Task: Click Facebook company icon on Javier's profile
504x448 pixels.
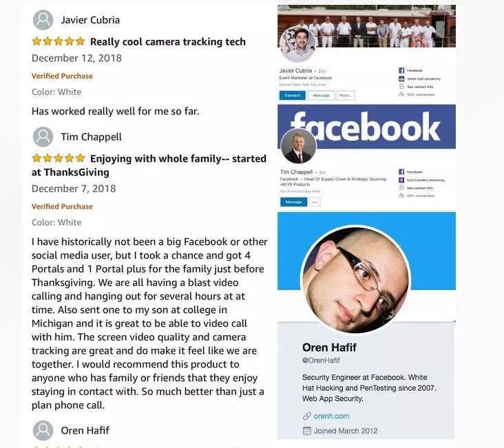Action: click(x=401, y=70)
